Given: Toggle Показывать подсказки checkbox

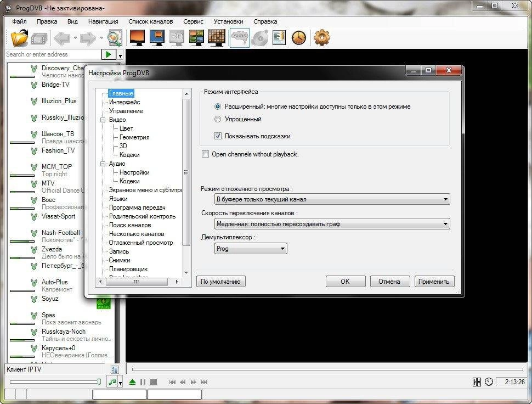Looking at the screenshot, I should [218, 136].
